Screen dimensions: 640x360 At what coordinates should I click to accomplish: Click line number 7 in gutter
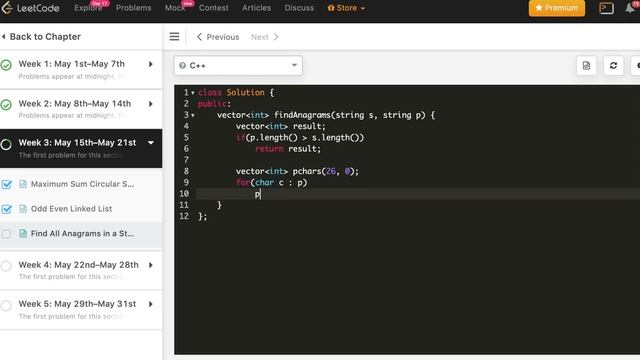tap(186, 160)
